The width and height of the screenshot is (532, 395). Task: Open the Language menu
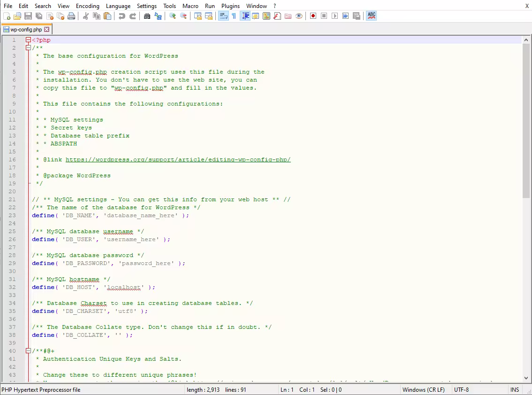point(118,6)
